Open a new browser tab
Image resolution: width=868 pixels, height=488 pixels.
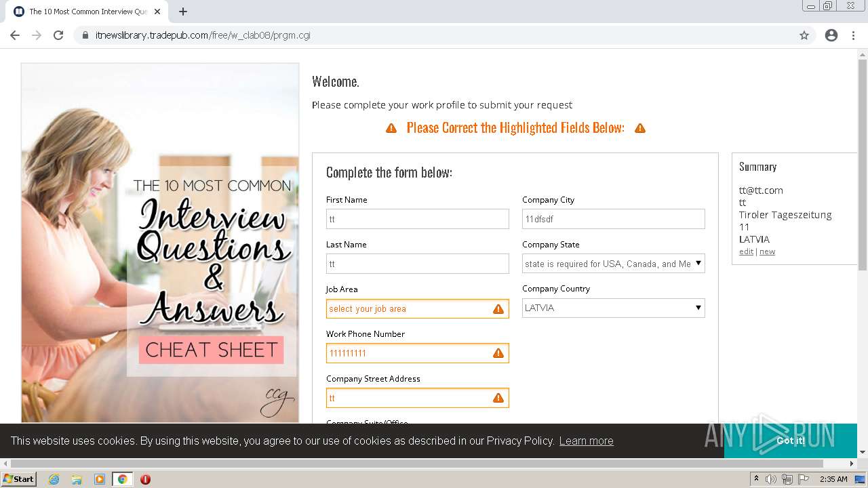click(x=183, y=12)
